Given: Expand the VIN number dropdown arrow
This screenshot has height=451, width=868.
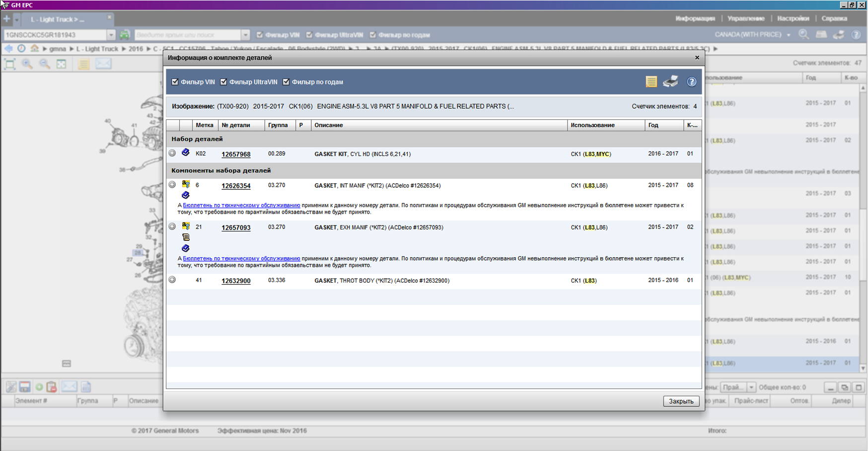Looking at the screenshot, I should coord(111,35).
